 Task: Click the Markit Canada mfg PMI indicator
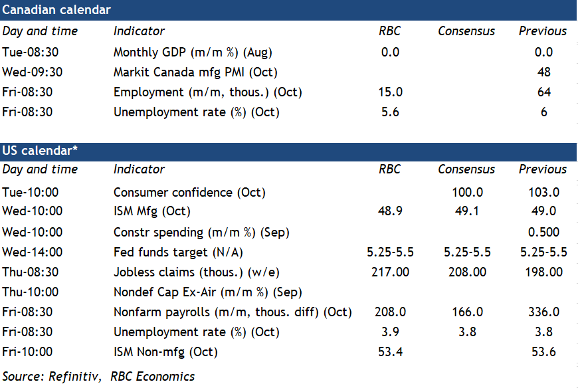195,72
